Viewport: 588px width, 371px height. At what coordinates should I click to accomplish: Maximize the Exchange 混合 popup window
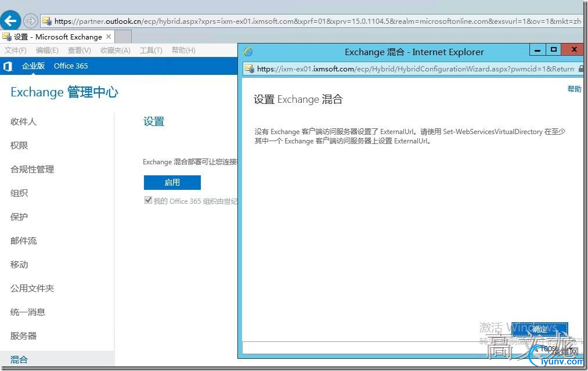[554, 49]
